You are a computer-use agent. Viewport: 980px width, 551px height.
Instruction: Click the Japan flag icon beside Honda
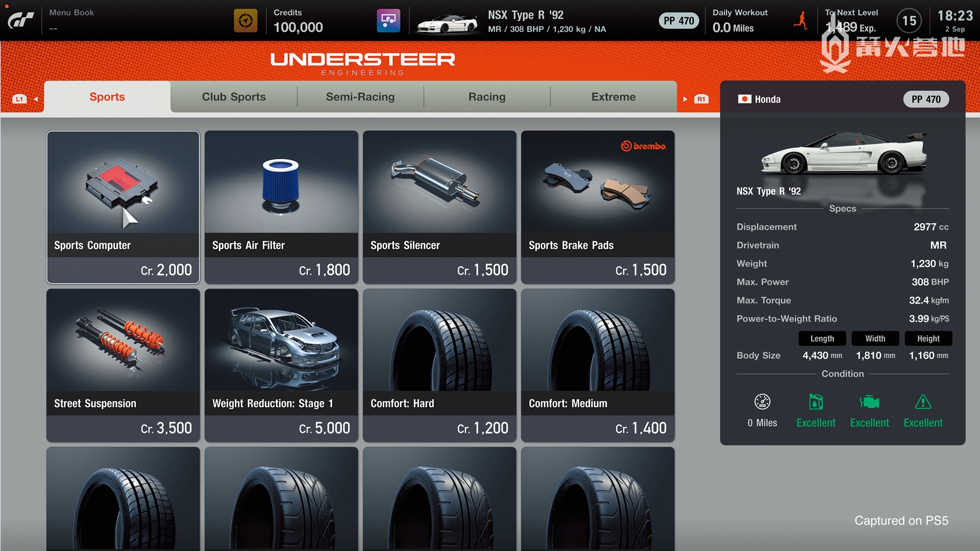pyautogui.click(x=744, y=99)
